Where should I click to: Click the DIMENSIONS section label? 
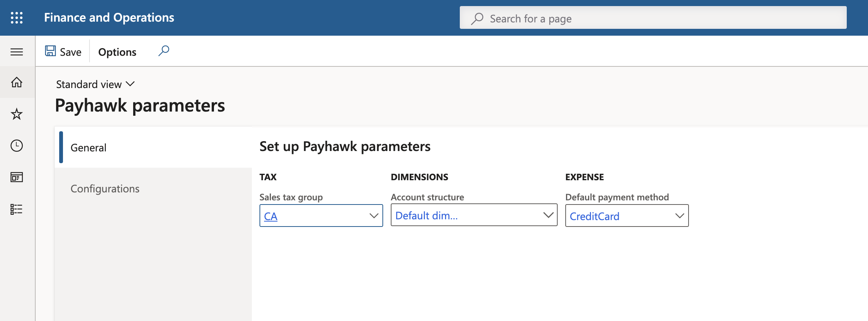coord(420,177)
